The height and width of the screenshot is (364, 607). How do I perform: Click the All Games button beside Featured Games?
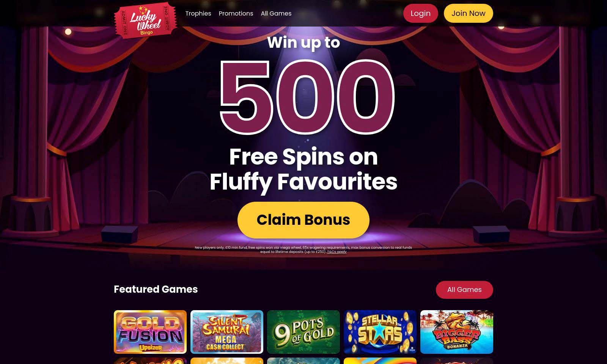464,290
